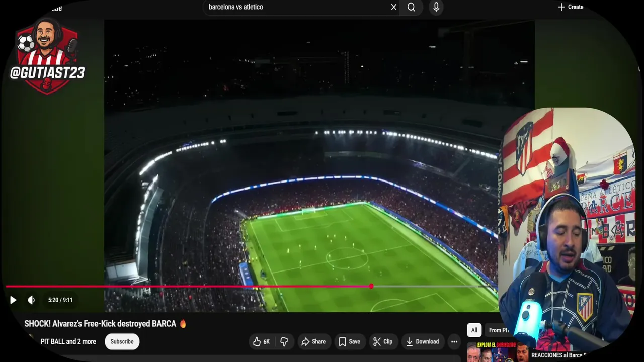Open the three-dot more actions menu

point(454,342)
